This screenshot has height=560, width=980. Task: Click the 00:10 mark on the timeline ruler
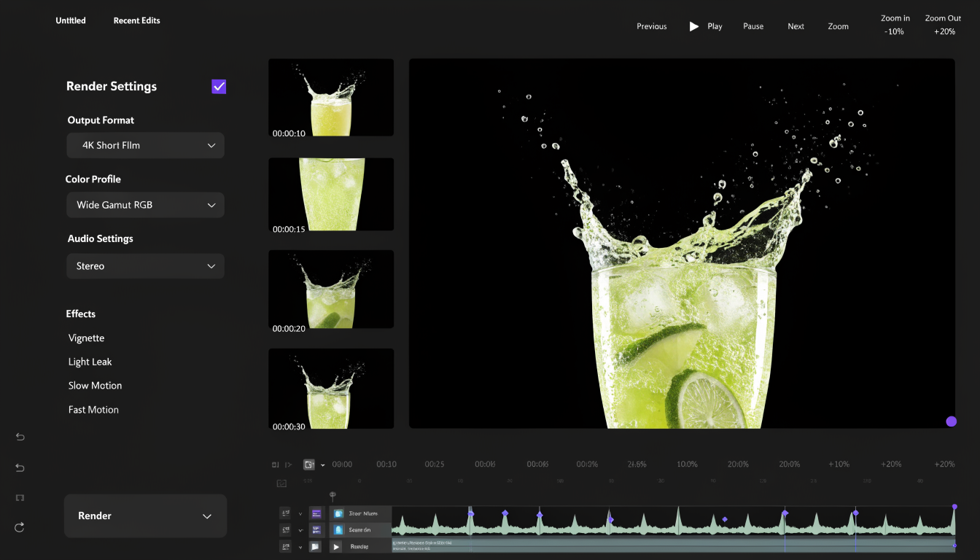[x=386, y=464]
